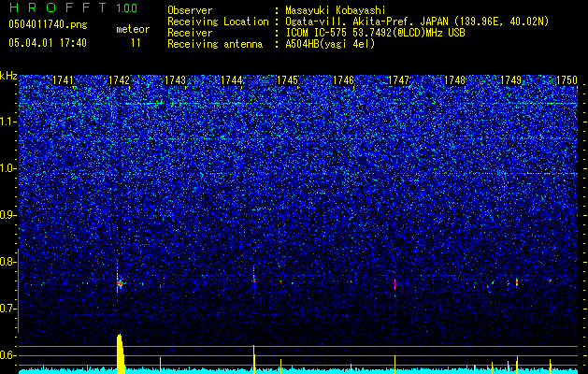Screen dimensions: 588x374
Task: Select the filename 0504011740.png
Action: [48, 25]
